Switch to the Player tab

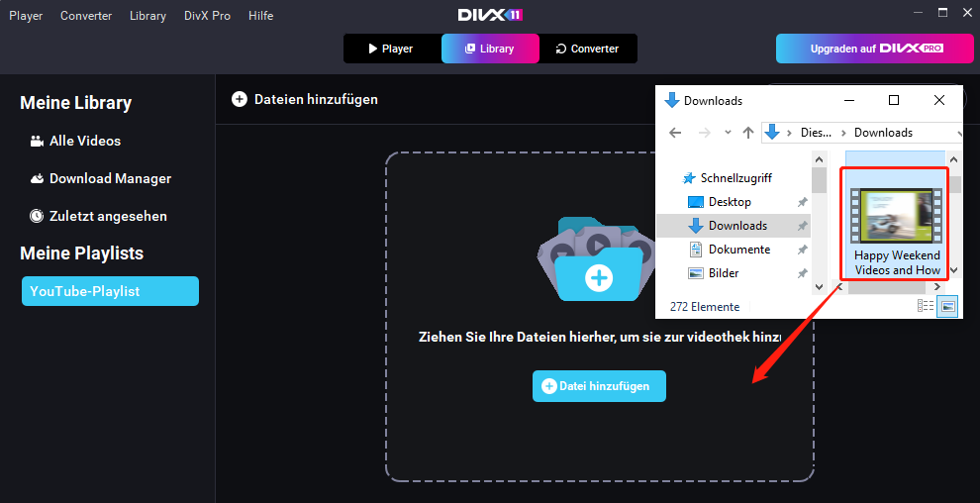(392, 49)
